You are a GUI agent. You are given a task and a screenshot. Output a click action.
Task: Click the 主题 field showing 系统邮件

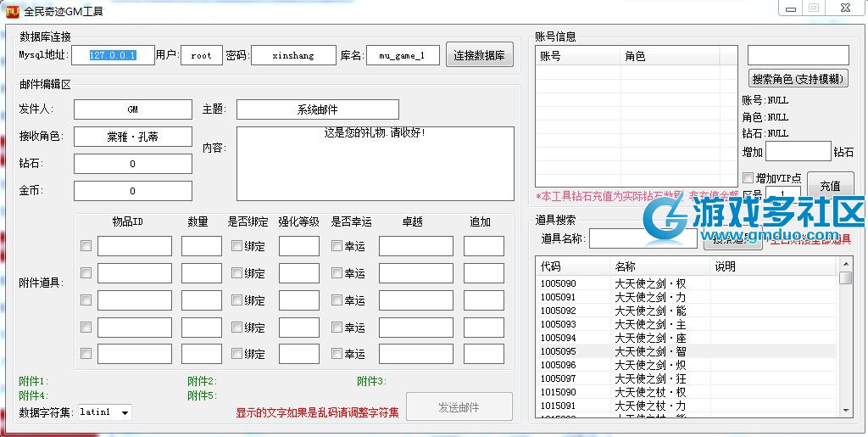coord(317,109)
